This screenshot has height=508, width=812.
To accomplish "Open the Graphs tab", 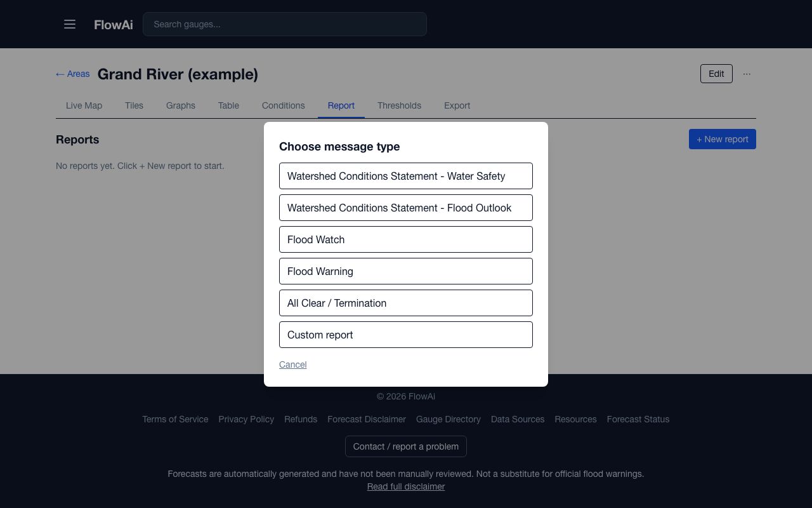I will point(181,105).
